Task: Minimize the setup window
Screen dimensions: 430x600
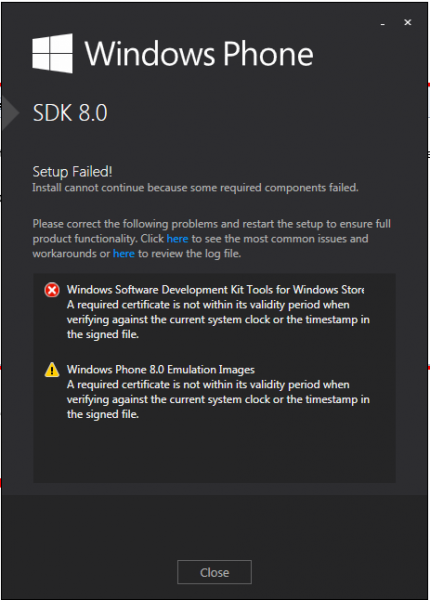Action: pos(383,24)
